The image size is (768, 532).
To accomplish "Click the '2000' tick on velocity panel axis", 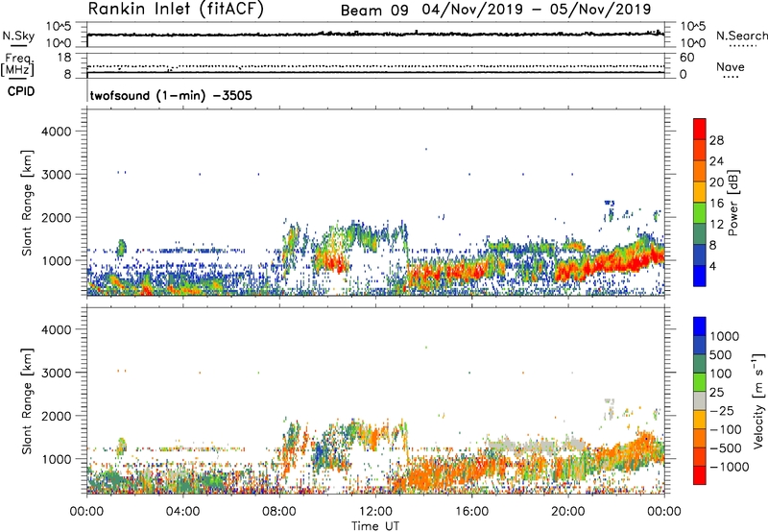I will [57, 416].
